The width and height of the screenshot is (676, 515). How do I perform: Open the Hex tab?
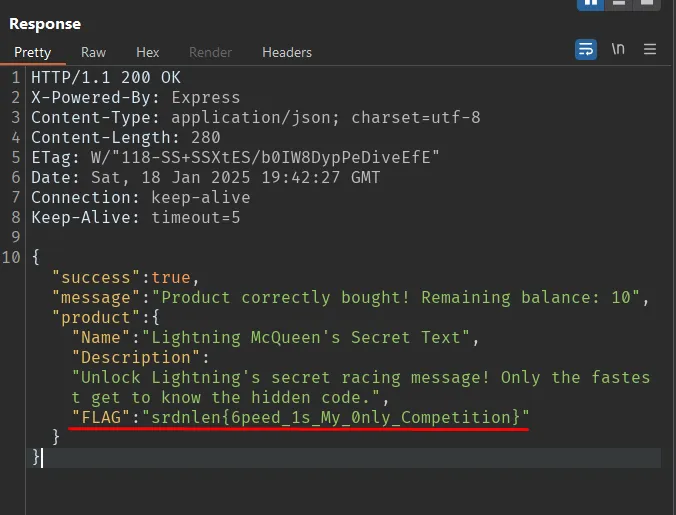(147, 53)
